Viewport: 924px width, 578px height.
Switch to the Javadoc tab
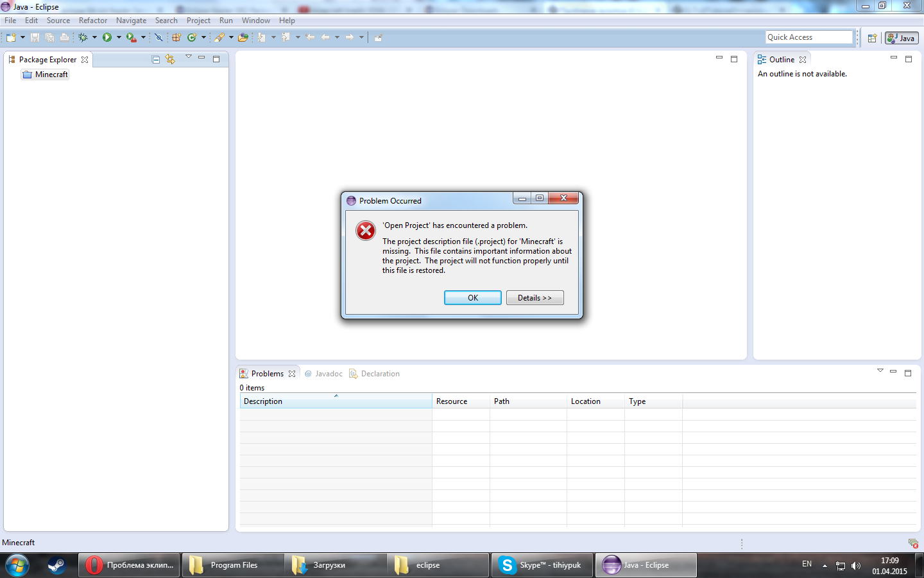coord(323,374)
